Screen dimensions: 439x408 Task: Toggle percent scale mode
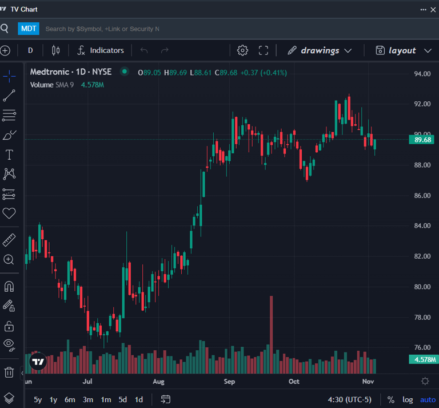(391, 399)
